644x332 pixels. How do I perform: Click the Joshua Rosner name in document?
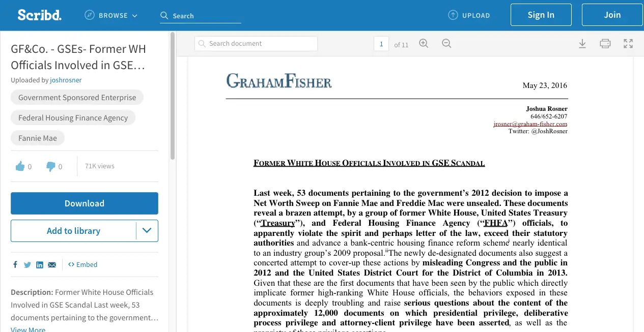pyautogui.click(x=547, y=109)
